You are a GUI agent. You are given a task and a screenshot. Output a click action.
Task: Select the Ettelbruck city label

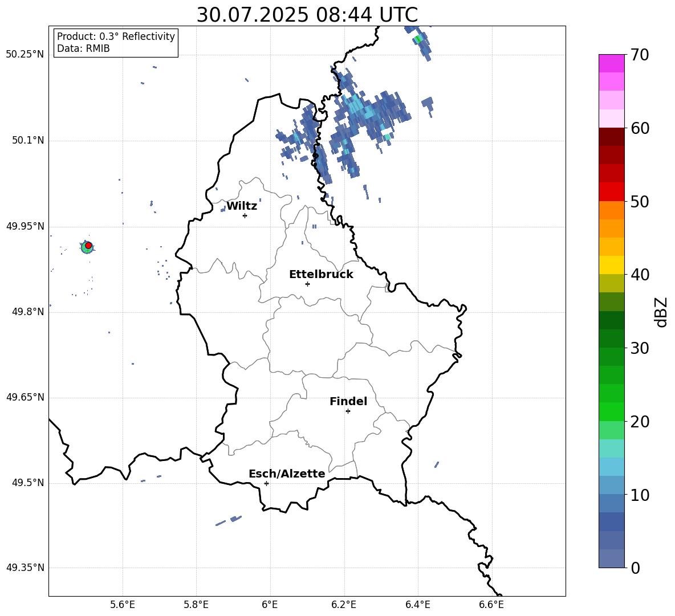point(321,275)
